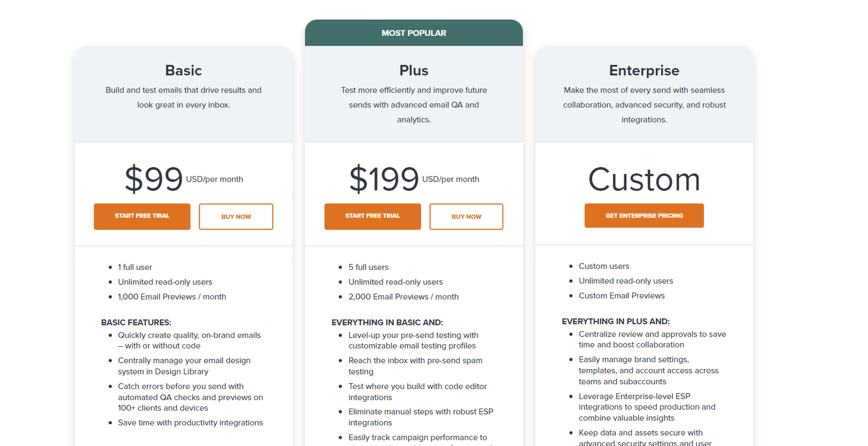Click the Everything in Plus And header
The width and height of the screenshot is (868, 446).
point(616,321)
